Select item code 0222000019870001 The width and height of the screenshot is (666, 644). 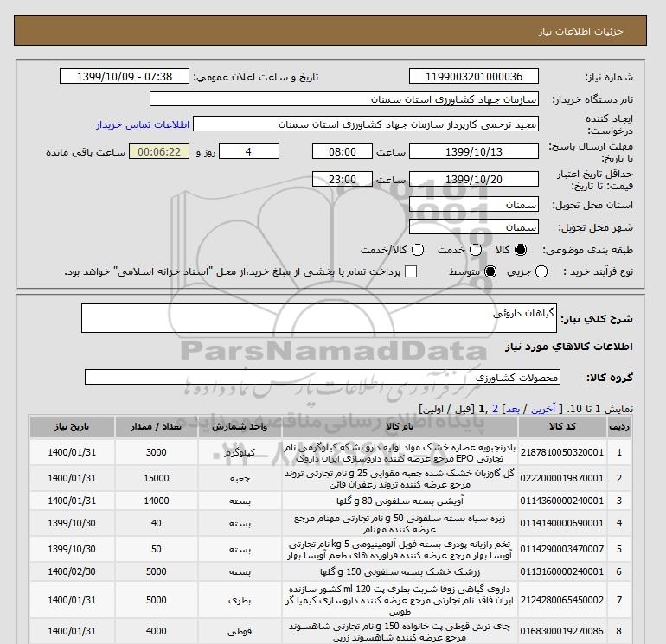coord(562,478)
